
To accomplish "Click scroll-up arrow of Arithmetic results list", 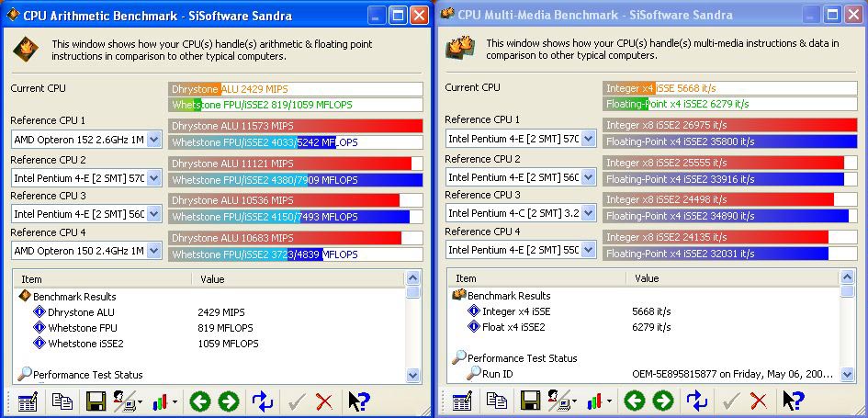I will (x=413, y=278).
